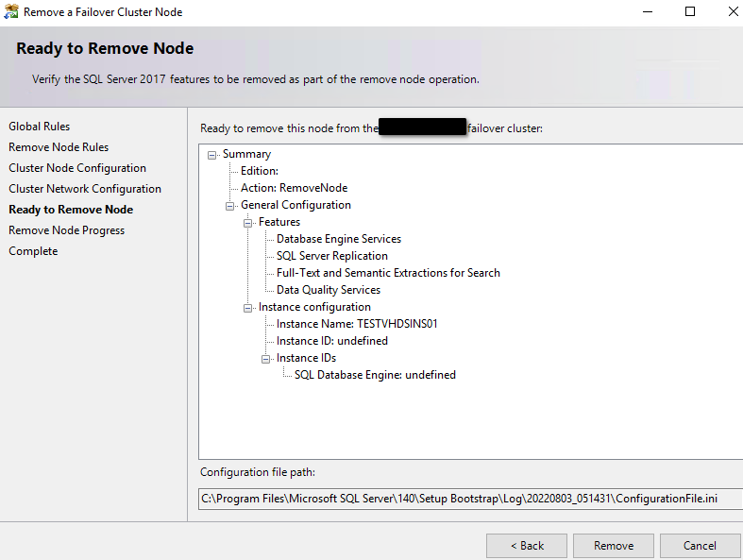The width and height of the screenshot is (743, 560).
Task: Click the Ready to Remove Node heading
Action: click(105, 48)
